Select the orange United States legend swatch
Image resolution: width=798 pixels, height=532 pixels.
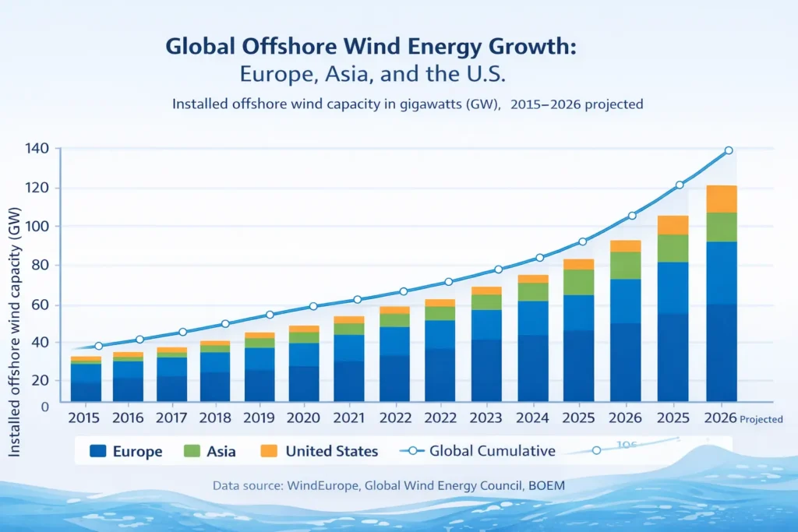point(270,451)
